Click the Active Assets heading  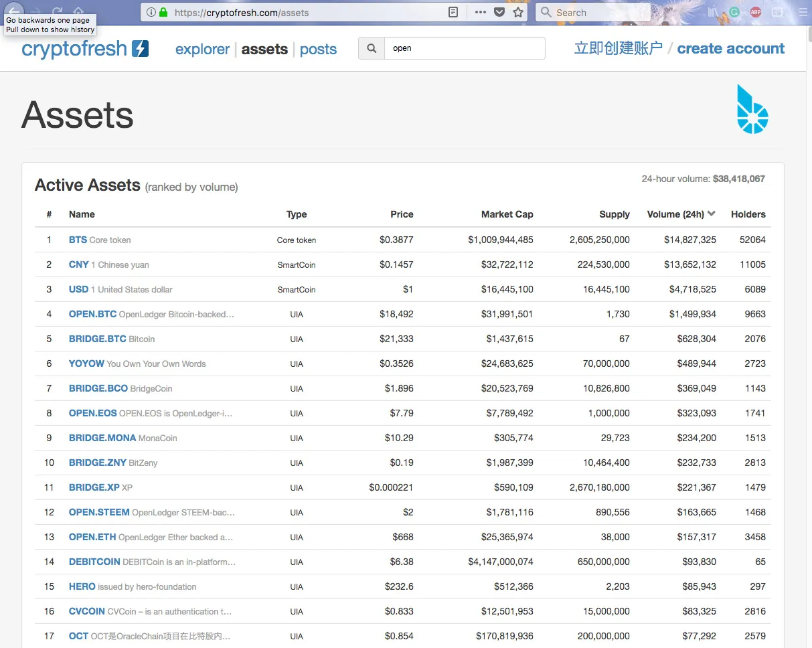coord(88,185)
